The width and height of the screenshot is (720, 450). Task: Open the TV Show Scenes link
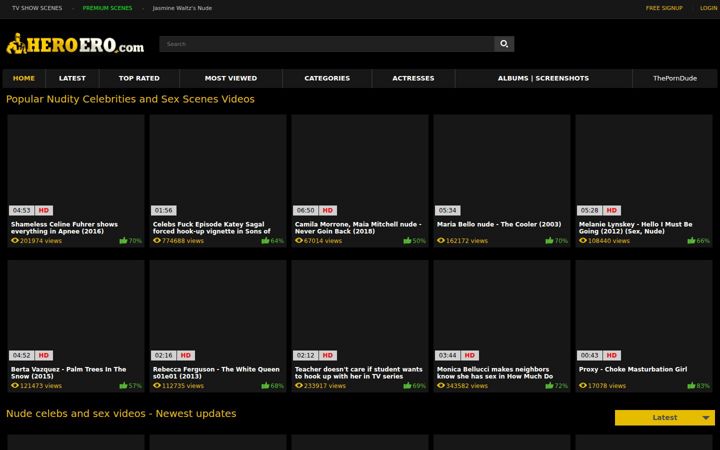tap(37, 8)
